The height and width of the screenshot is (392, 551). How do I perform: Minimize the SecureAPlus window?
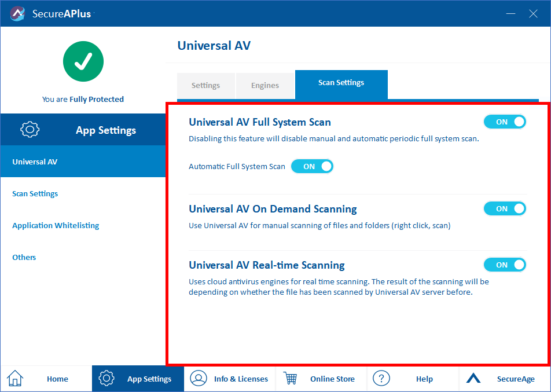pyautogui.click(x=510, y=13)
